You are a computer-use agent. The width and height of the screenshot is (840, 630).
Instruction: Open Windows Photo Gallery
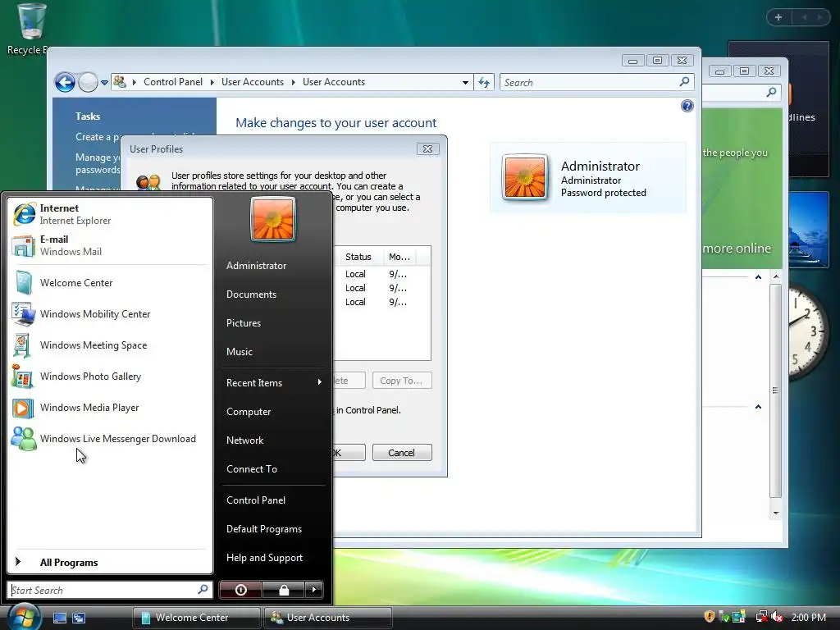pos(110,376)
